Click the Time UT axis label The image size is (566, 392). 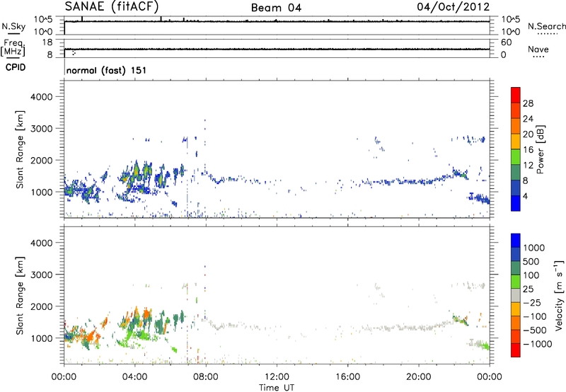(277, 388)
